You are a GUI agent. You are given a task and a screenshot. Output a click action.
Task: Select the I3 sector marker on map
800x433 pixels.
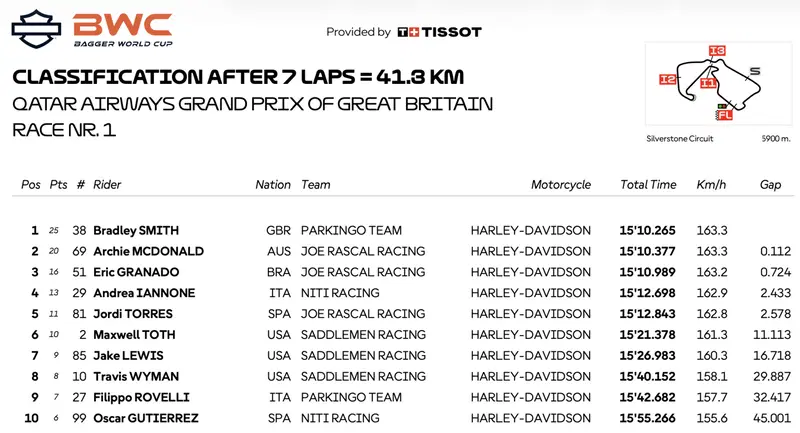coord(717,50)
